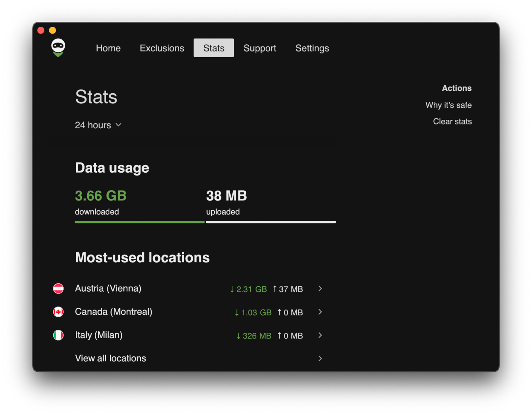
Task: Select the Stats tab
Action: click(x=214, y=48)
